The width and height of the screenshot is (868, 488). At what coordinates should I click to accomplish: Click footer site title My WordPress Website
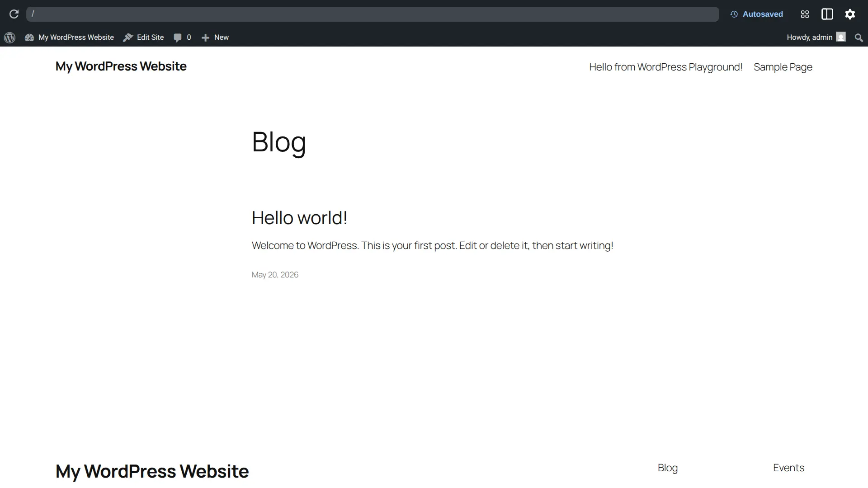pos(152,471)
